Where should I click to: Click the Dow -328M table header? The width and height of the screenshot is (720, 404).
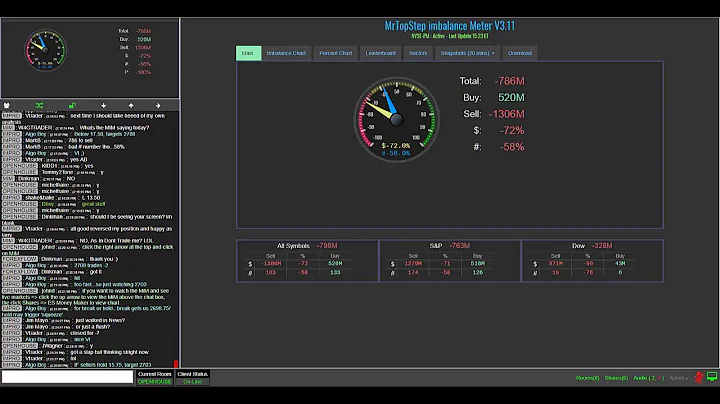click(x=592, y=246)
